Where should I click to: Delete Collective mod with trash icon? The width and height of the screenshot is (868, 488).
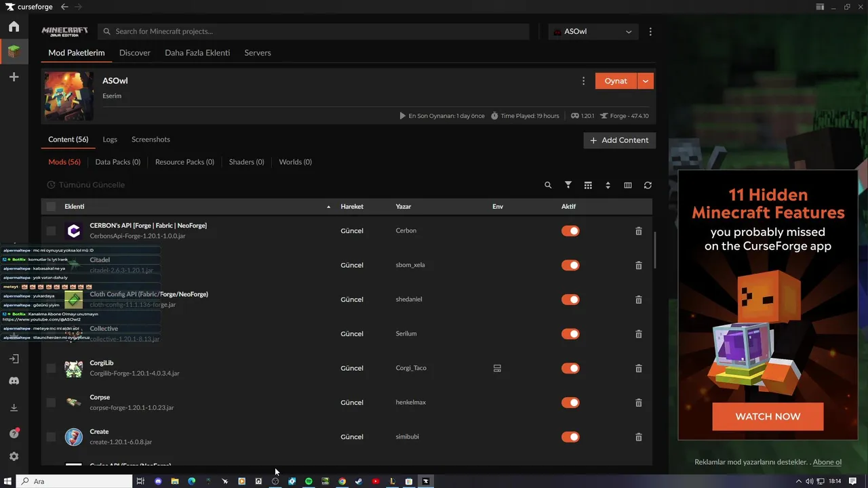coord(638,334)
